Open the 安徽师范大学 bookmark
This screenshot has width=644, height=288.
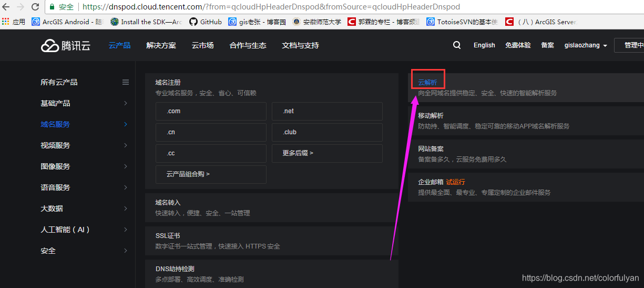tap(317, 22)
